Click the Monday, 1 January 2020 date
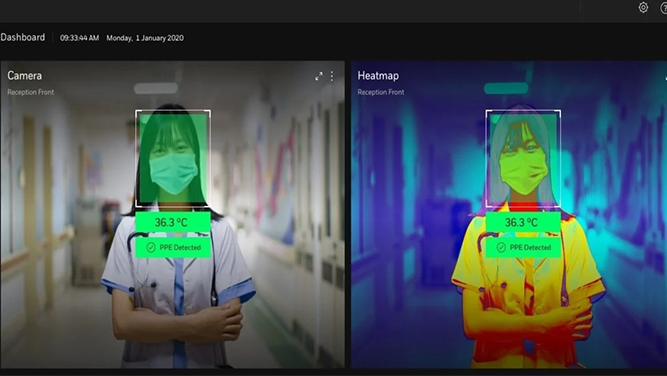Viewport: 667px width, 376px height. coord(145,38)
